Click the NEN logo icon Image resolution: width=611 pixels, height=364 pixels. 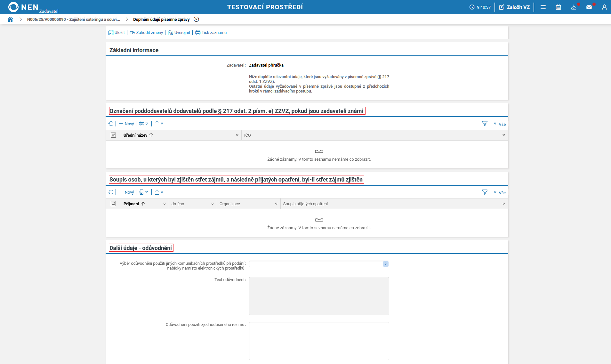pos(13,7)
